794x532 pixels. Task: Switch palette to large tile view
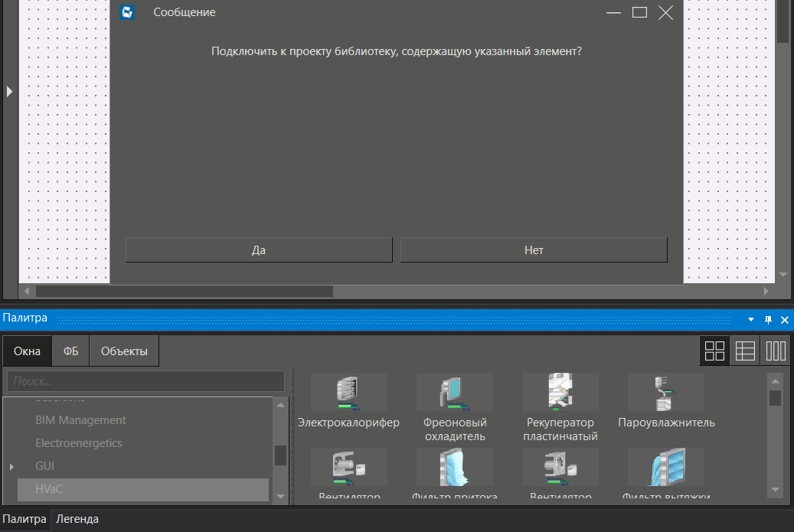pyautogui.click(x=714, y=351)
